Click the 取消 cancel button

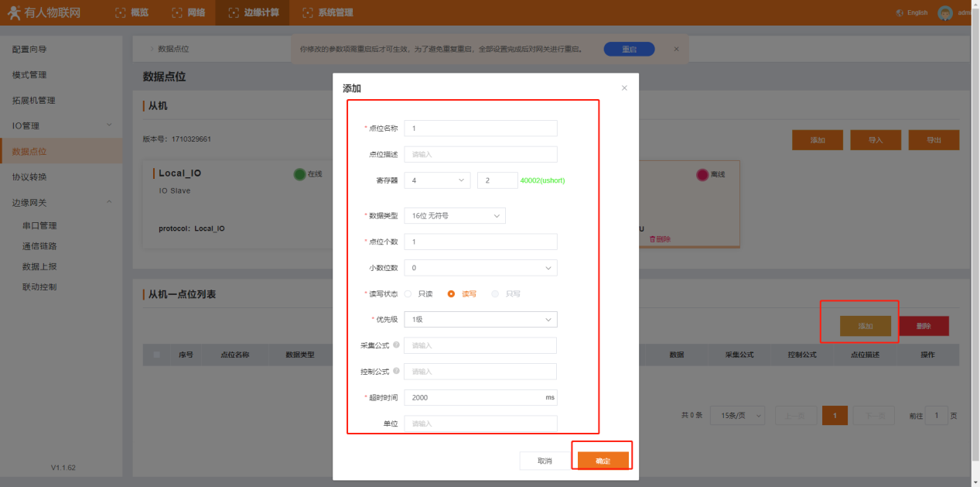(x=545, y=461)
